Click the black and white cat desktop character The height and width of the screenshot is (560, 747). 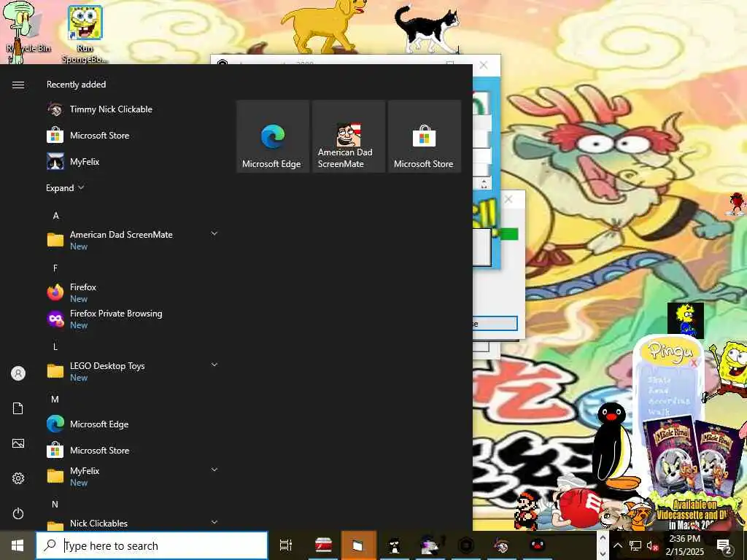(x=426, y=28)
